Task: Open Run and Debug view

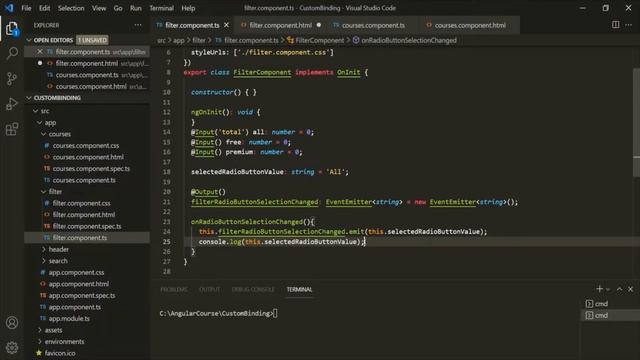Action: (12, 104)
